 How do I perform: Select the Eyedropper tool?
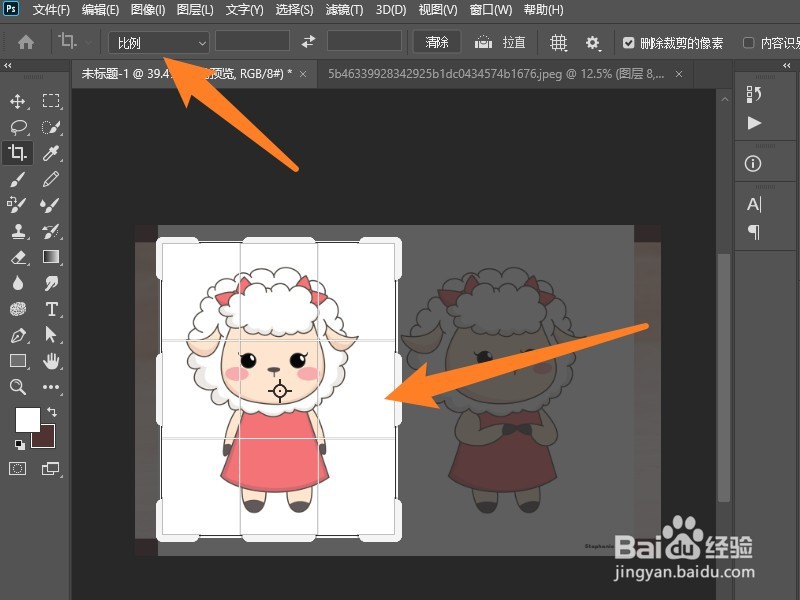51,153
